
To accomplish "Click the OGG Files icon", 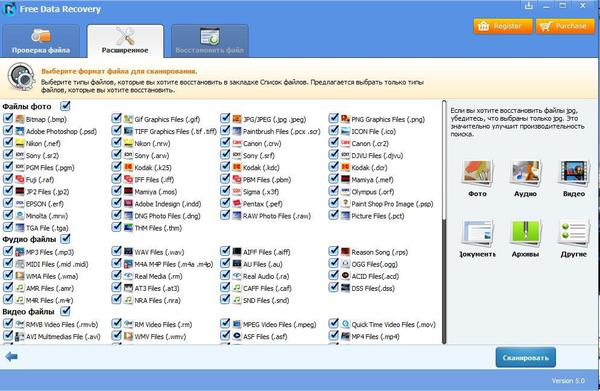I will tap(346, 264).
